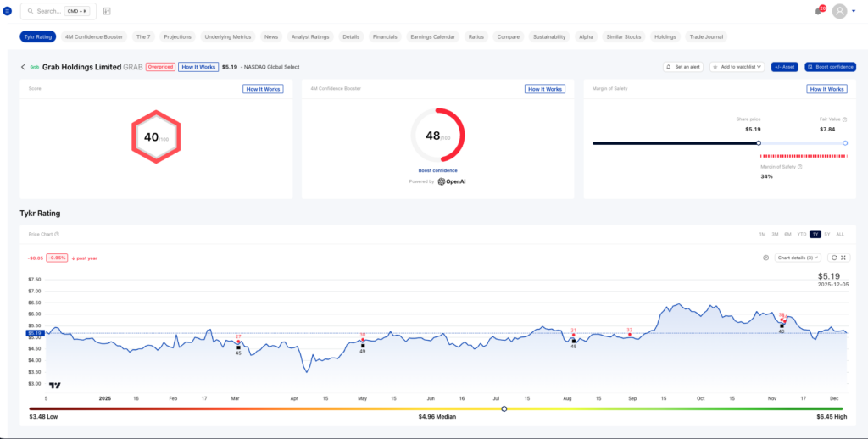Screen dimensions: 868x439
Task: Open the Projections tab
Action: pyautogui.click(x=178, y=36)
